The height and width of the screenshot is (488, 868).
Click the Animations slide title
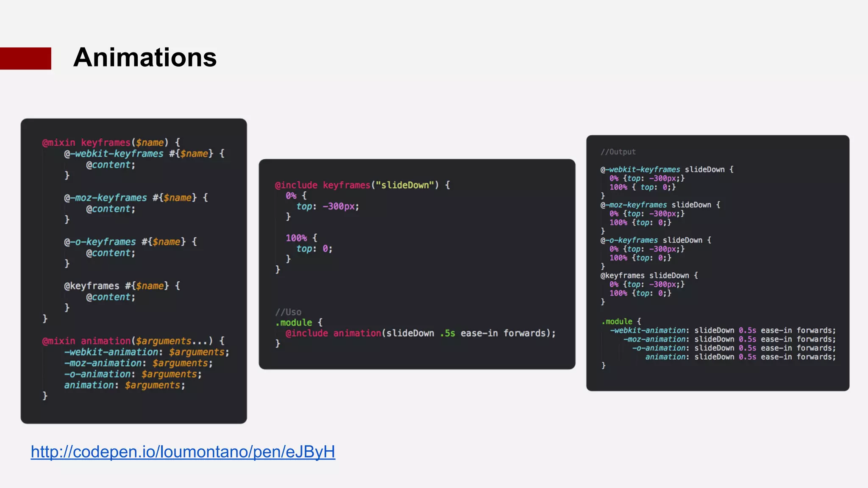[145, 57]
